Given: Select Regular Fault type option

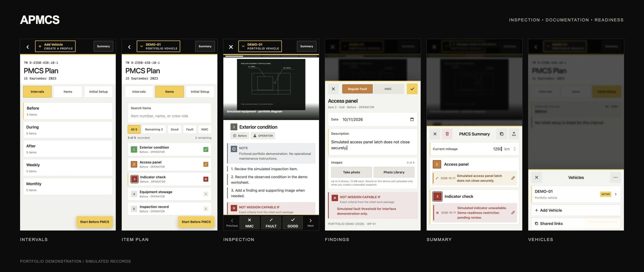Looking at the screenshot, I should pyautogui.click(x=357, y=89).
